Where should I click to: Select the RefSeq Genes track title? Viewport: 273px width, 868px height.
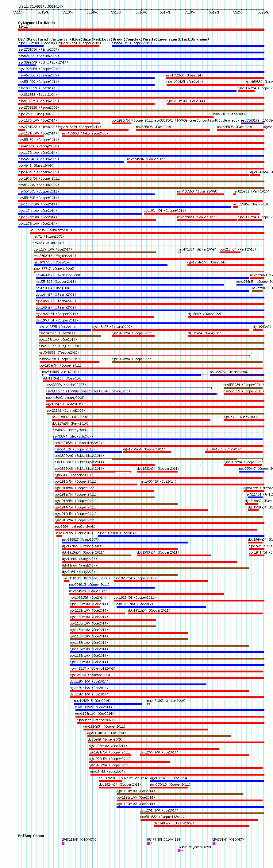pyautogui.click(x=31, y=835)
